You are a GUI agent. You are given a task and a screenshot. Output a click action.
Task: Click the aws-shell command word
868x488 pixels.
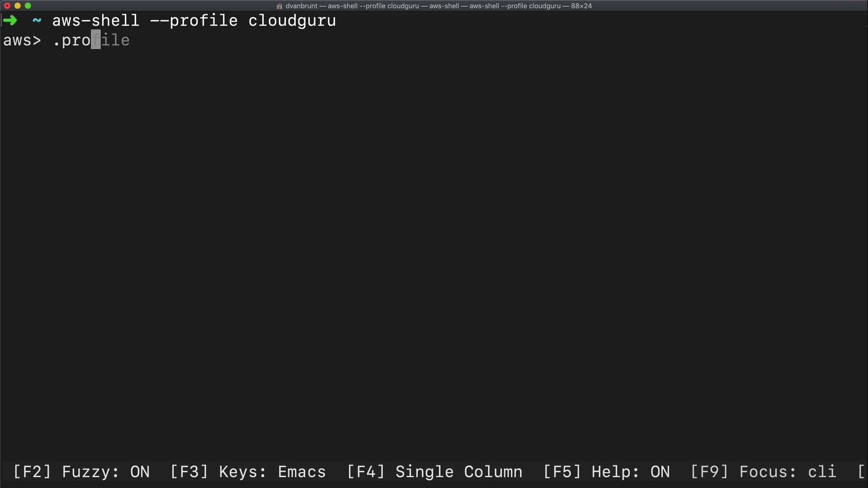pyautogui.click(x=96, y=21)
